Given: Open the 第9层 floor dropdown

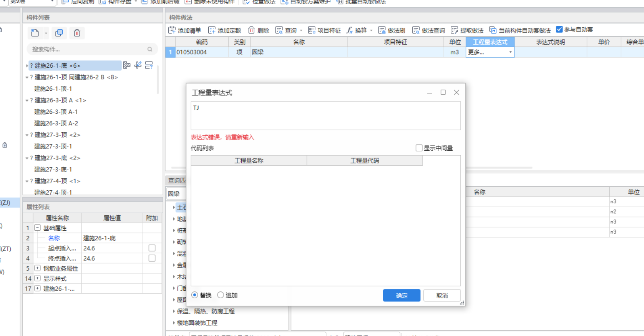Looking at the screenshot, I should point(52,2).
